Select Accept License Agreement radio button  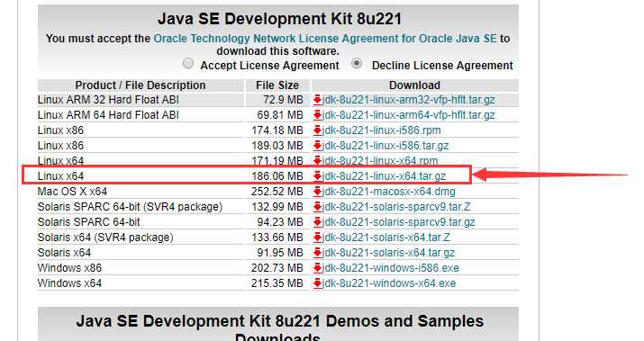click(188, 64)
